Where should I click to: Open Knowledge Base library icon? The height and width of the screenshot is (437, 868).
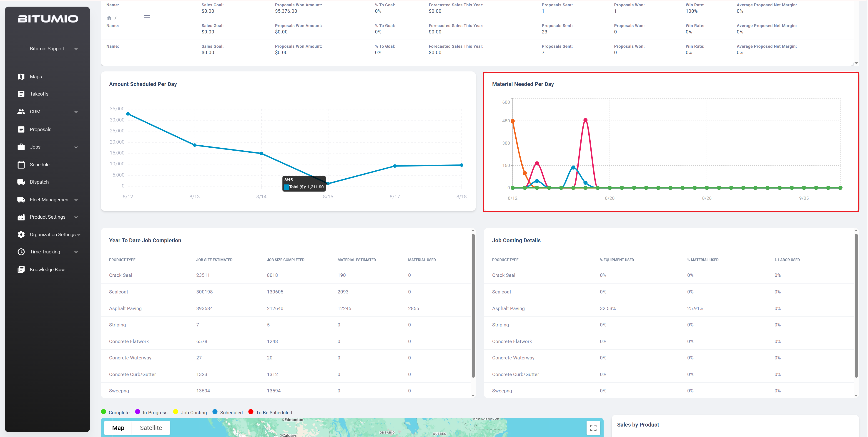pos(21,269)
